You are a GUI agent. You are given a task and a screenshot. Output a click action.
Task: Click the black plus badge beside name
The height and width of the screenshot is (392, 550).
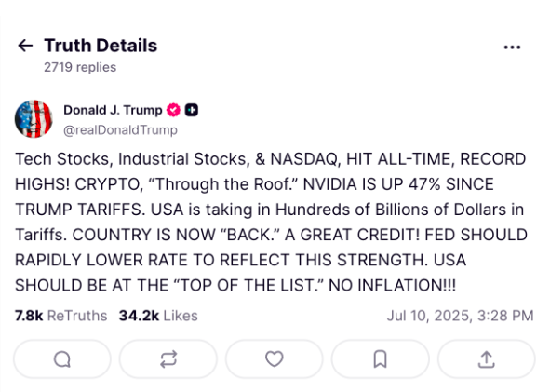(x=192, y=110)
